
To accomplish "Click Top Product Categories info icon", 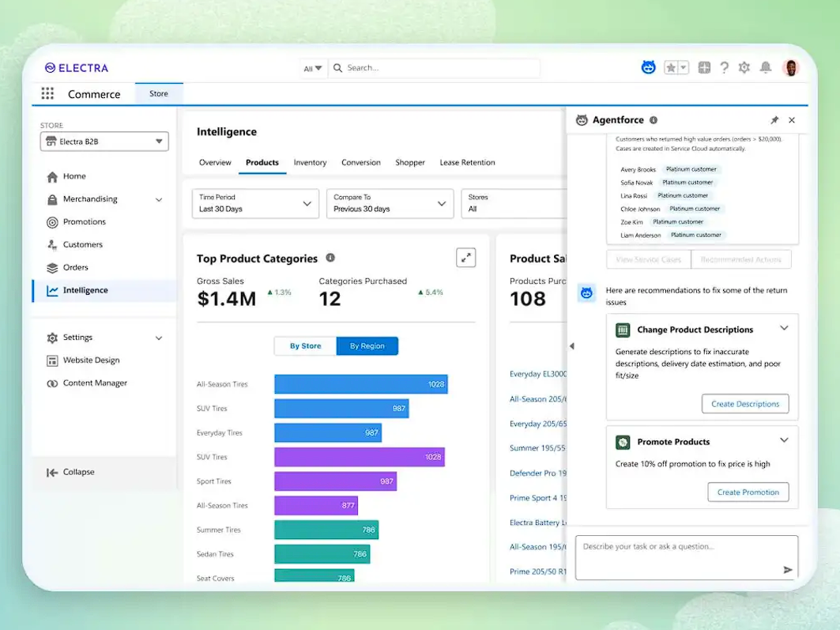I will (330, 258).
